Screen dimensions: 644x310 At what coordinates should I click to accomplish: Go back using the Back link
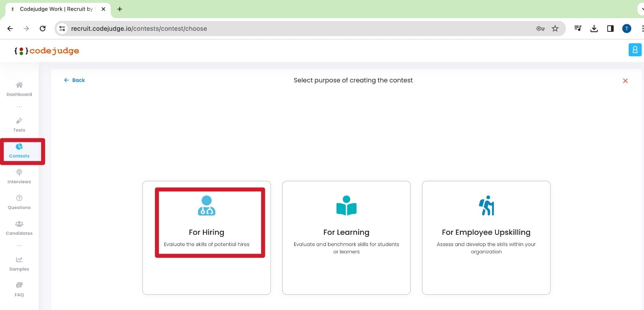coord(74,80)
